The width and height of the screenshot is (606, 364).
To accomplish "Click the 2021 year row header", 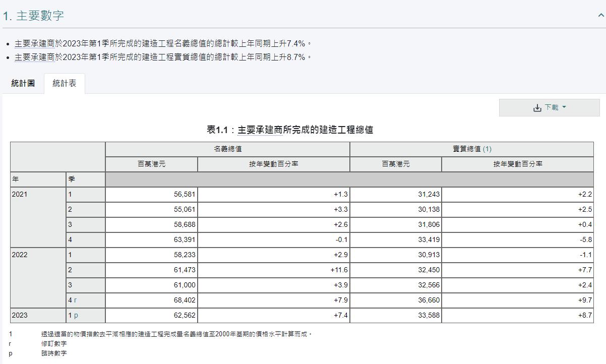I will click(20, 194).
